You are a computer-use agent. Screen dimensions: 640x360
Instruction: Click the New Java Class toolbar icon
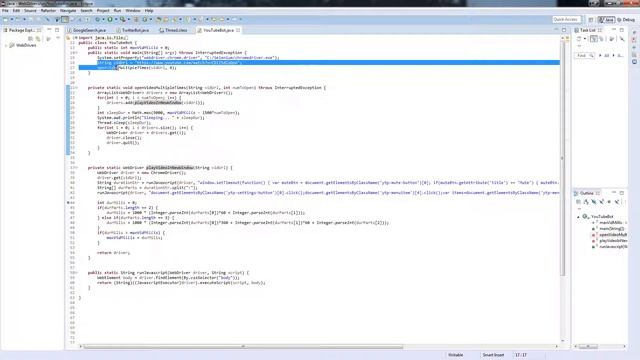pyautogui.click(x=145, y=19)
